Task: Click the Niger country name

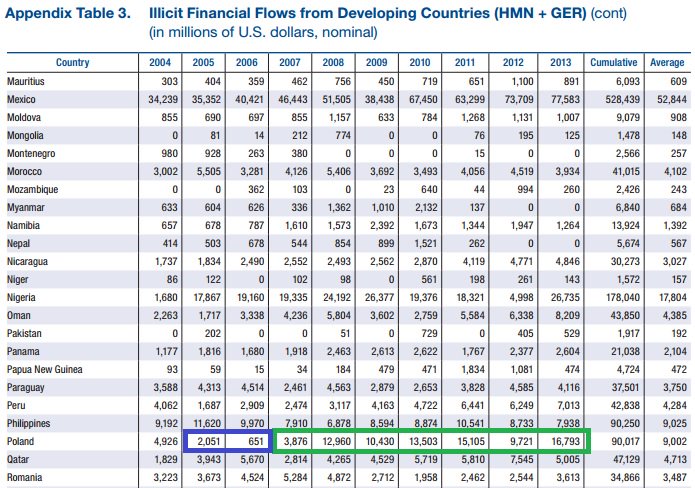Action: click(x=18, y=280)
